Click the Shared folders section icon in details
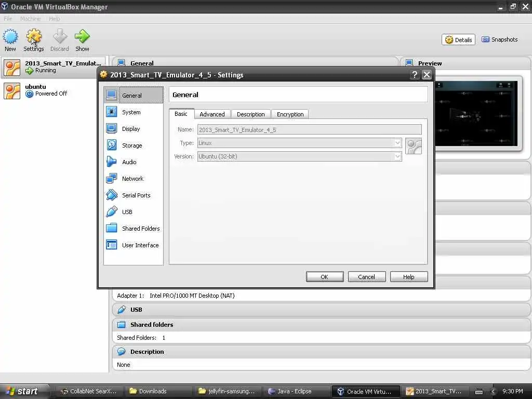This screenshot has height=399, width=532. tap(122, 324)
